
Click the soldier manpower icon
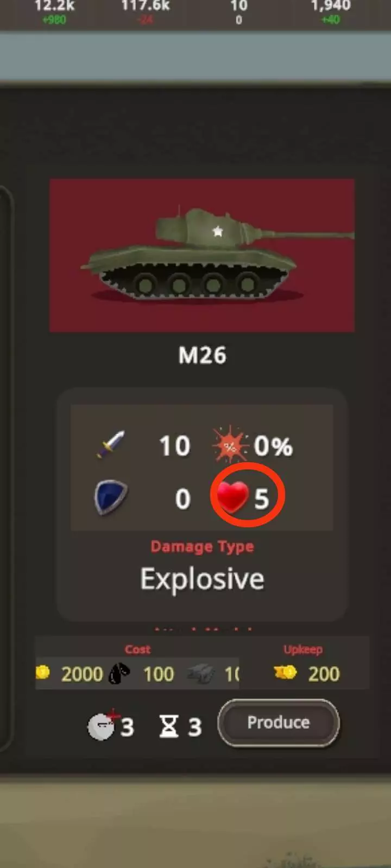(103, 725)
